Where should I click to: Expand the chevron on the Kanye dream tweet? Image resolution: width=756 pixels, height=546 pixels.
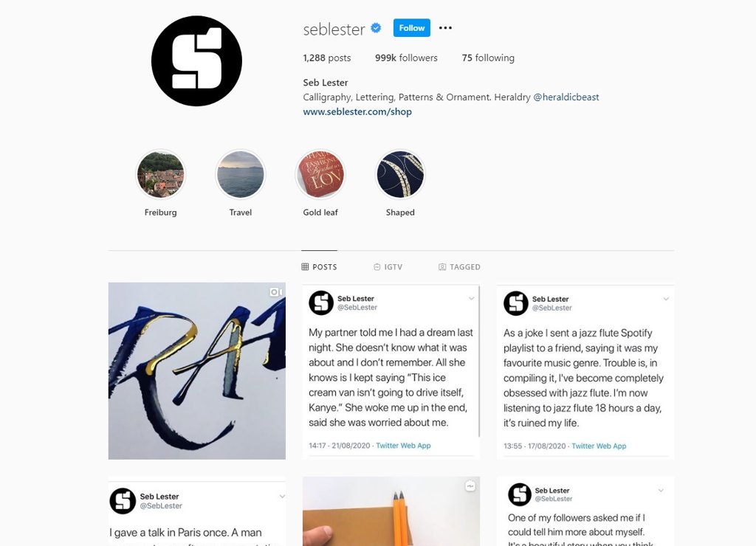[472, 298]
